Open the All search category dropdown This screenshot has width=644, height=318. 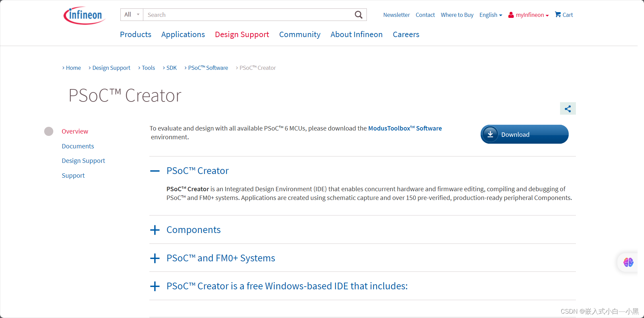[x=132, y=15]
